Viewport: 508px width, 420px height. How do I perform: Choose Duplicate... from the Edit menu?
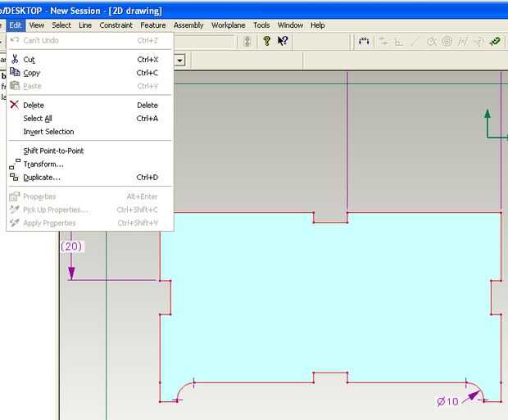coord(90,178)
